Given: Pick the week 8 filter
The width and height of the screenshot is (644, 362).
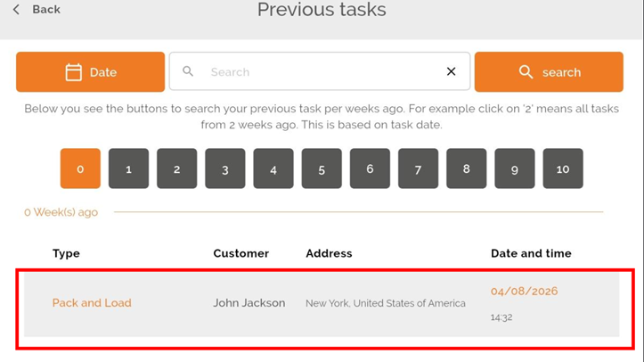Looking at the screenshot, I should coord(466,169).
